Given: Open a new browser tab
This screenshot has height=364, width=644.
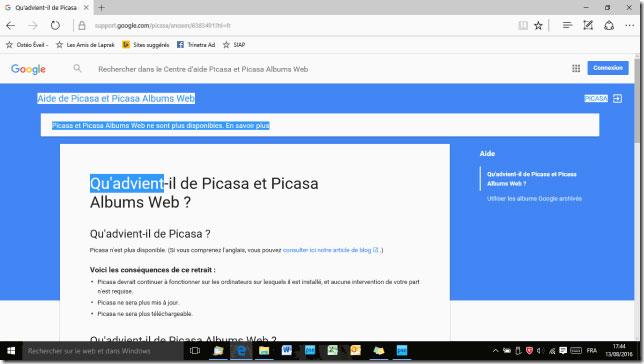Looking at the screenshot, I should [x=101, y=7].
